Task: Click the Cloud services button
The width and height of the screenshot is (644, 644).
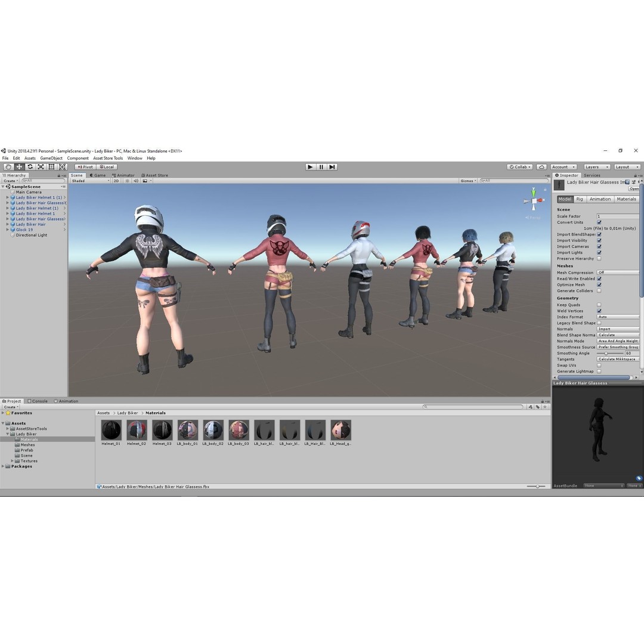Action: 541,167
